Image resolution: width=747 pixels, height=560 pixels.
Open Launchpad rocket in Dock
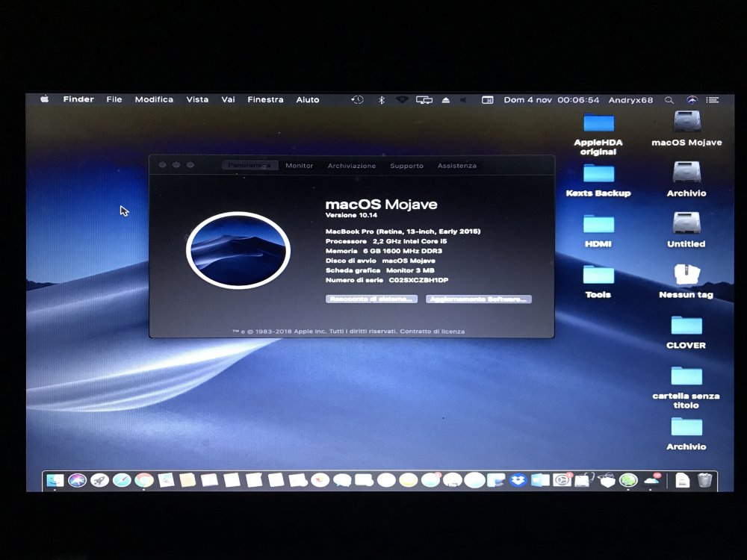click(x=99, y=480)
